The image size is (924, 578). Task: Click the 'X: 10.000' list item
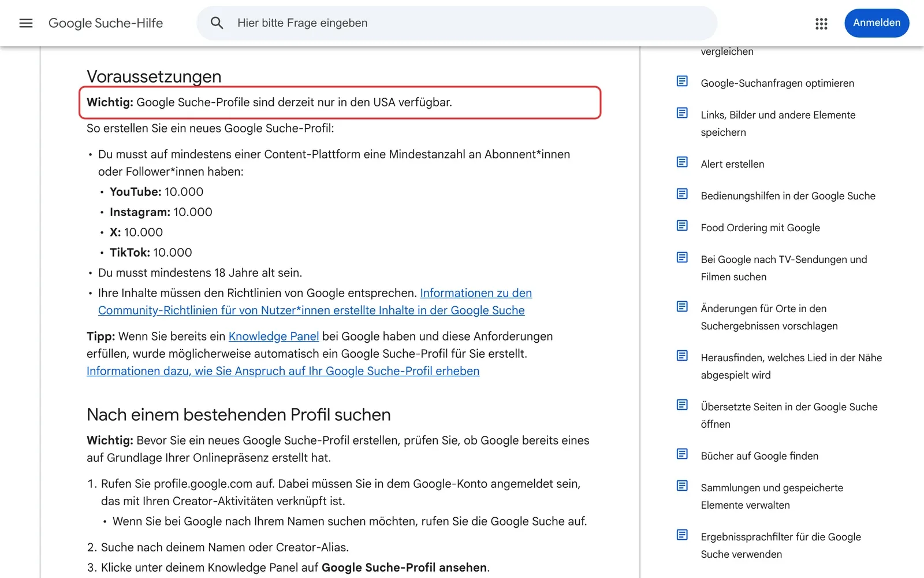click(x=136, y=232)
